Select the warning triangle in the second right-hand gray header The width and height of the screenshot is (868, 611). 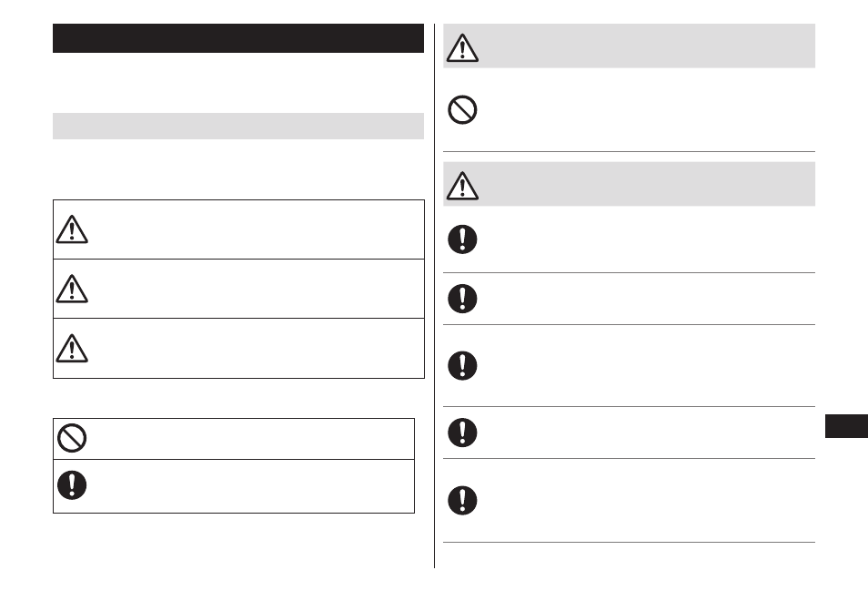[462, 186]
